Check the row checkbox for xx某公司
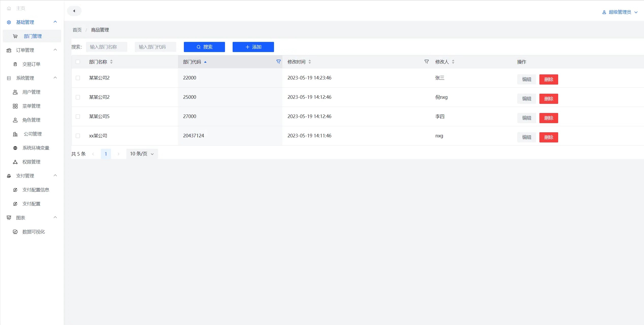The height and width of the screenshot is (325, 644). point(78,136)
